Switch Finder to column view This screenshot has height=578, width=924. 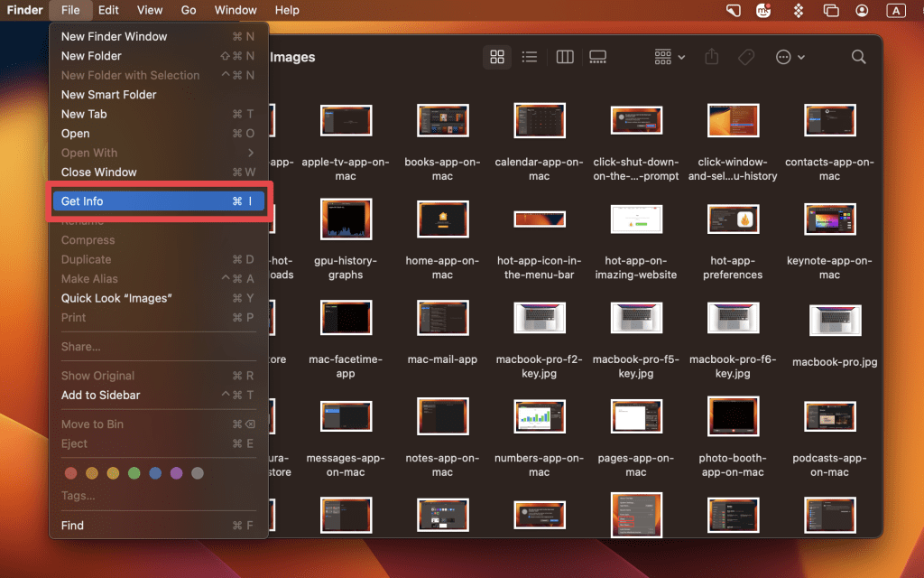pos(565,57)
